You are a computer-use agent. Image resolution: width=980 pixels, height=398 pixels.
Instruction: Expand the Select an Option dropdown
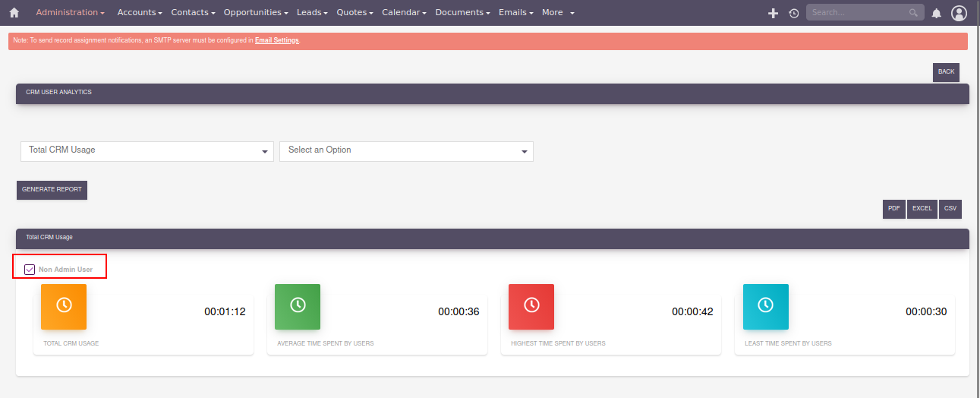pos(406,150)
